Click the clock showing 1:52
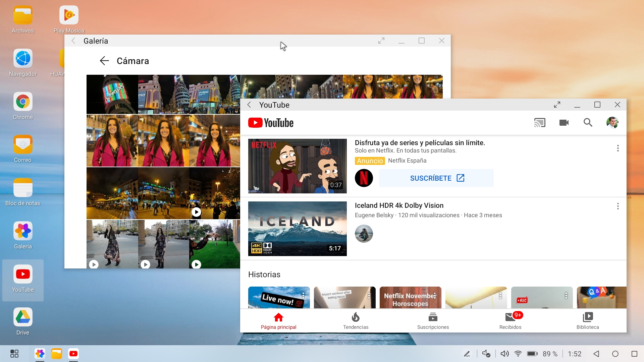This screenshot has width=644, height=362. click(575, 354)
